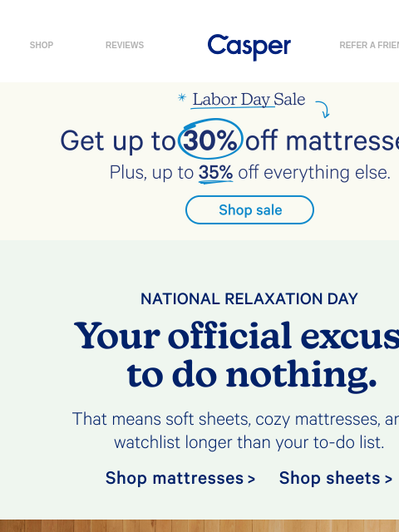The height and width of the screenshot is (532, 399).
Task: Follow the Shop mattresses link
Action: coord(180,478)
